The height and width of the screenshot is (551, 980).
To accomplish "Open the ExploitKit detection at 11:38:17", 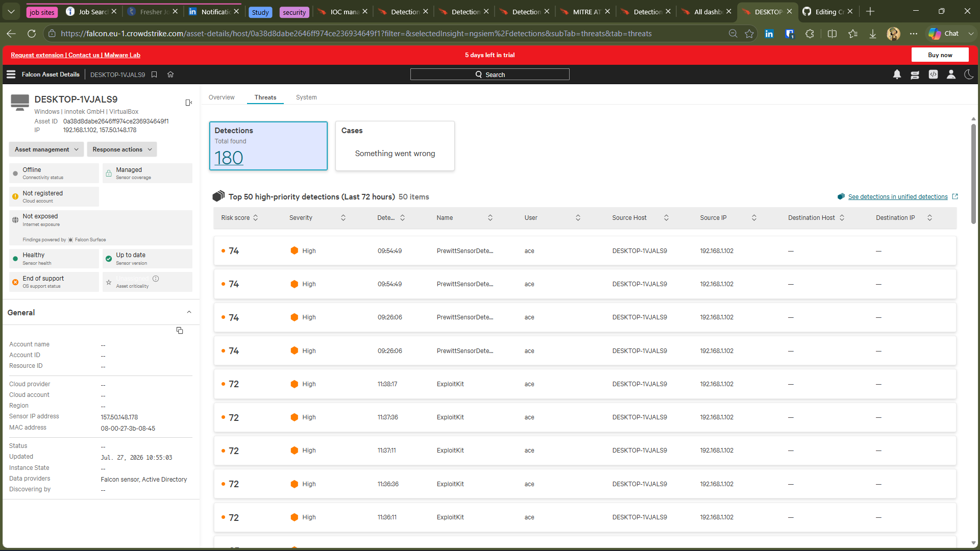I will [584, 384].
